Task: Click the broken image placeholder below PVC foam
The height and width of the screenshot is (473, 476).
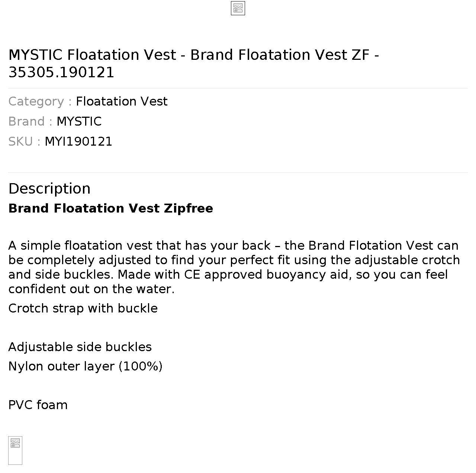Action: click(x=15, y=450)
